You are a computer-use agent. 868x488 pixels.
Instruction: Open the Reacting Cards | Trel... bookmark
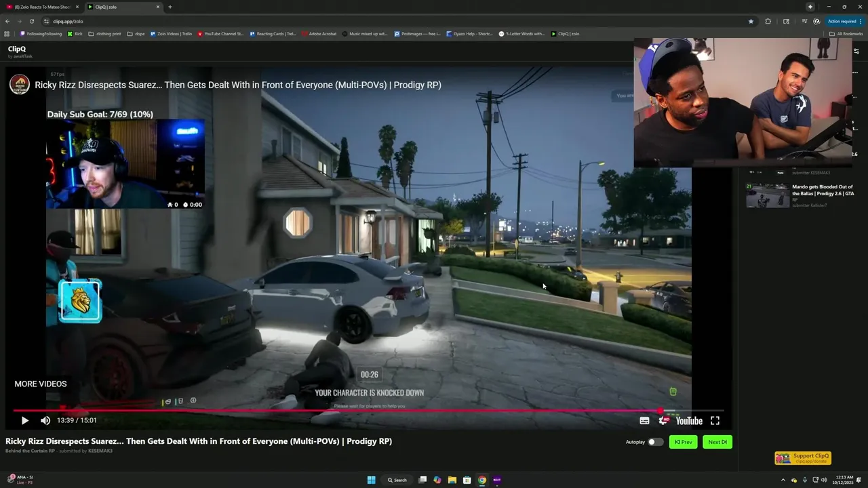(273, 34)
